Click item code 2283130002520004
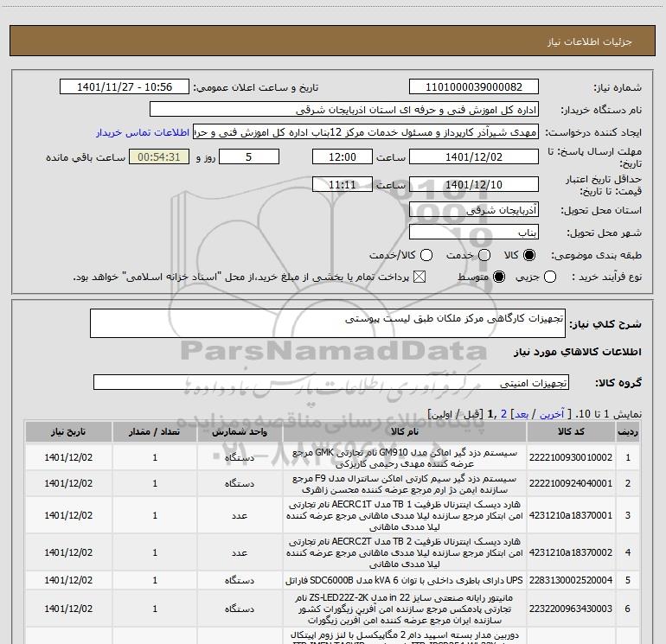 coord(571,580)
